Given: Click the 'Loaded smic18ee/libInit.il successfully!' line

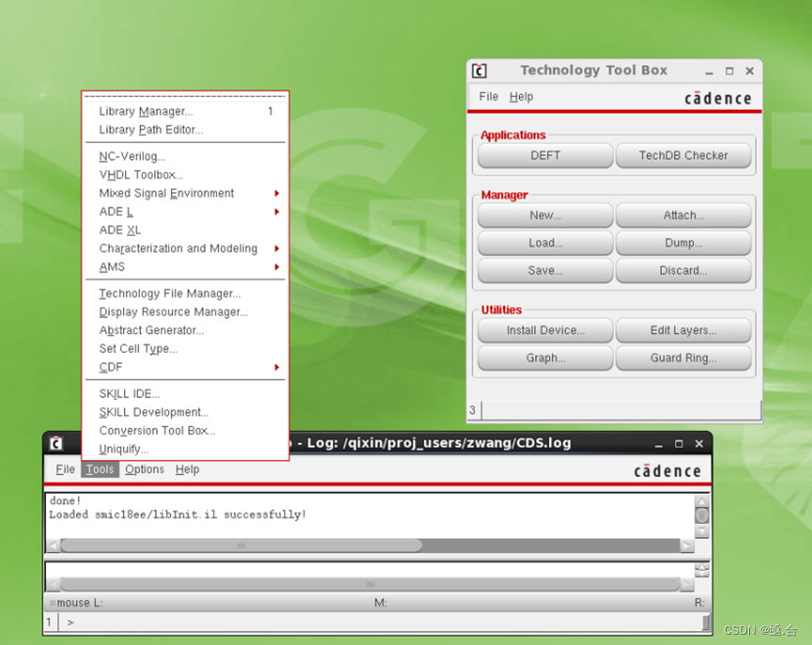Looking at the screenshot, I should [x=177, y=514].
